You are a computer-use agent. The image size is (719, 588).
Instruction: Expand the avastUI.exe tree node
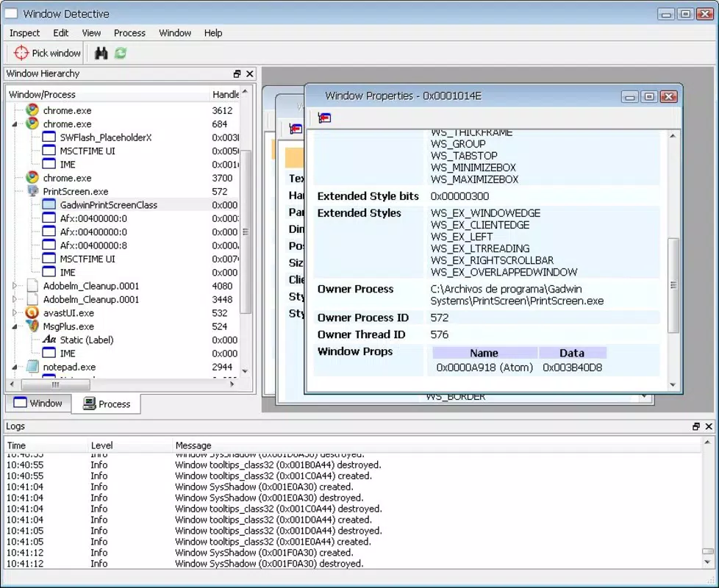click(15, 312)
